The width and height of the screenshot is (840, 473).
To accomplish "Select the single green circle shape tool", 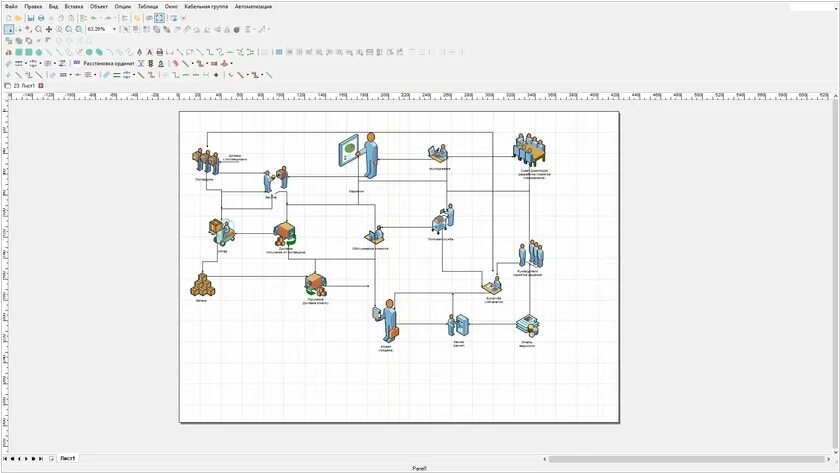I will click(x=89, y=52).
